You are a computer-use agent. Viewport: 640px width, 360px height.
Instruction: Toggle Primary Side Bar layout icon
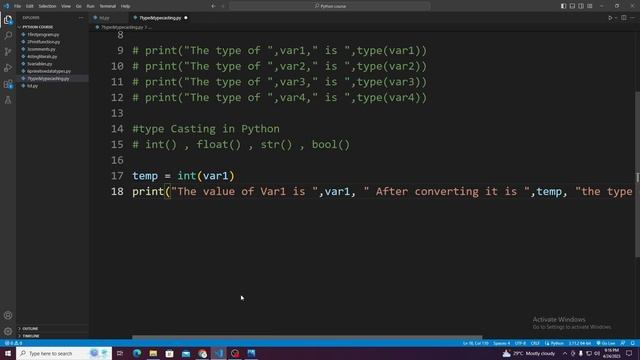click(563, 6)
